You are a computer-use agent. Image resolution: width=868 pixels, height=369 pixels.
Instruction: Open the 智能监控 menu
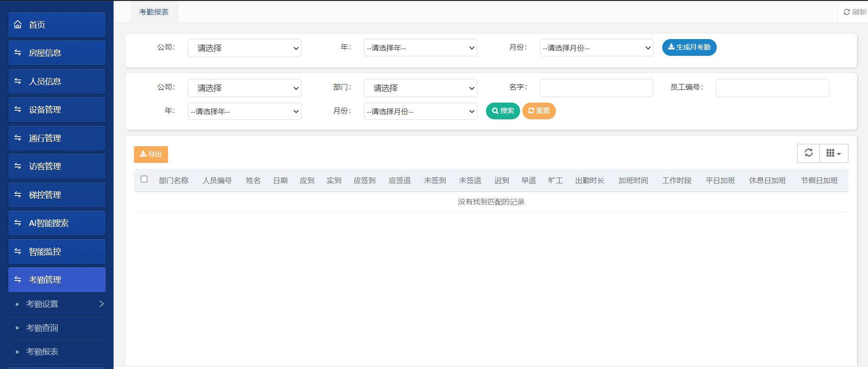[x=57, y=251]
